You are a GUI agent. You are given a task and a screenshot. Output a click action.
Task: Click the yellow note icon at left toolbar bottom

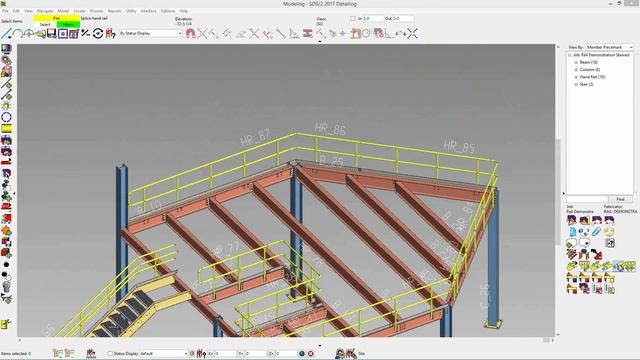coord(6,324)
